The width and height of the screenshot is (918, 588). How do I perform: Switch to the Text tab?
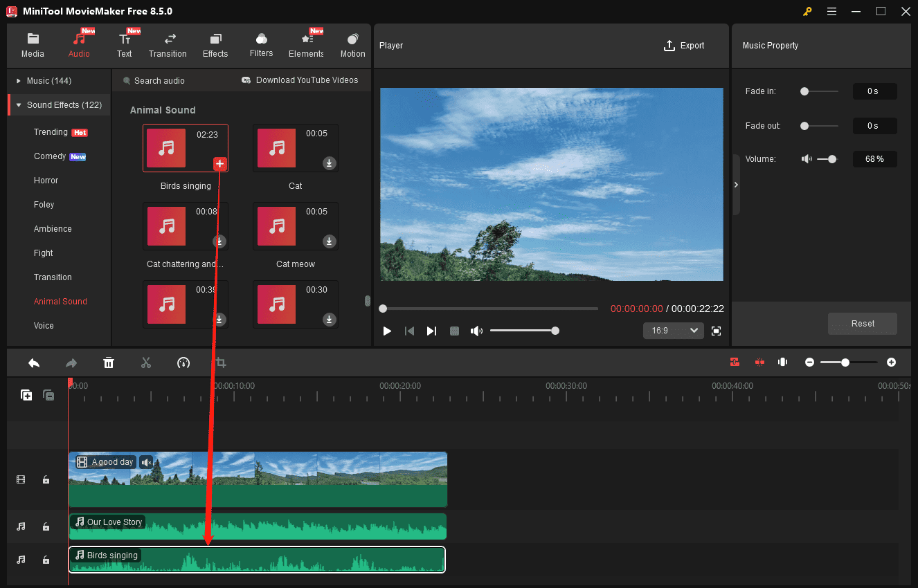tap(125, 44)
